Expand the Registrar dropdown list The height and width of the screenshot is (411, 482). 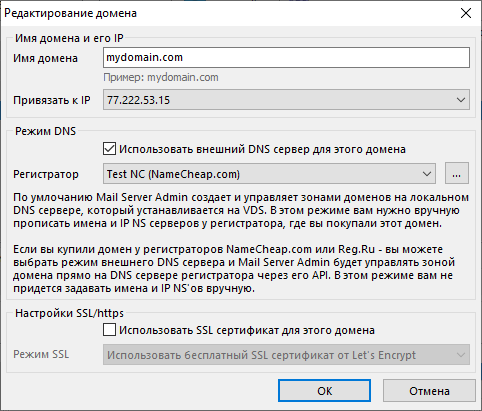click(269, 174)
